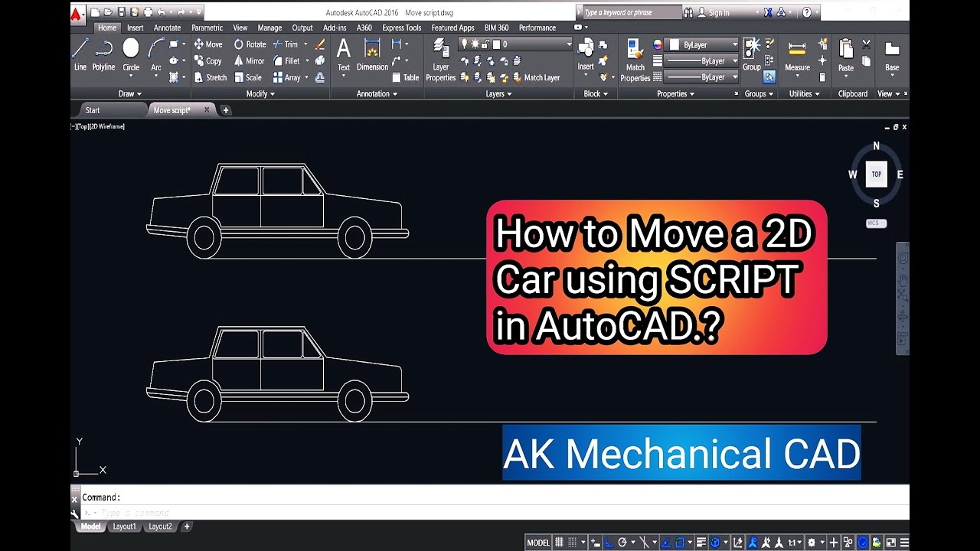Image resolution: width=980 pixels, height=551 pixels.
Task: Activate the Rotate command
Action: click(x=250, y=44)
